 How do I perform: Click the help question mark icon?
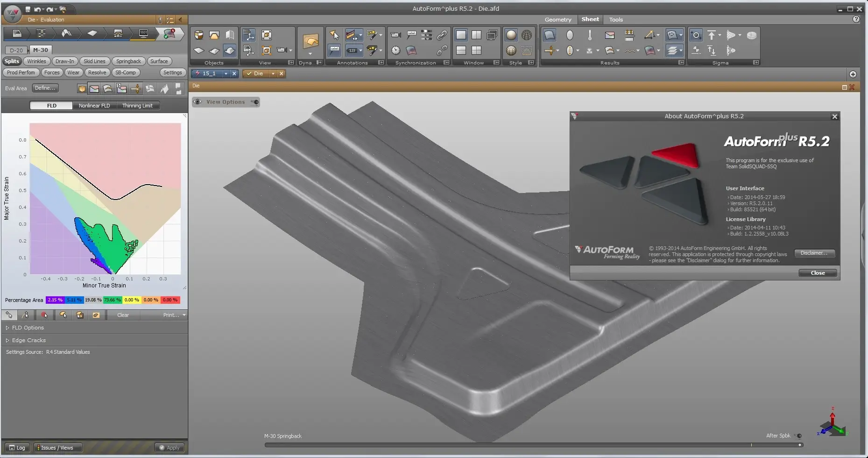(x=856, y=20)
